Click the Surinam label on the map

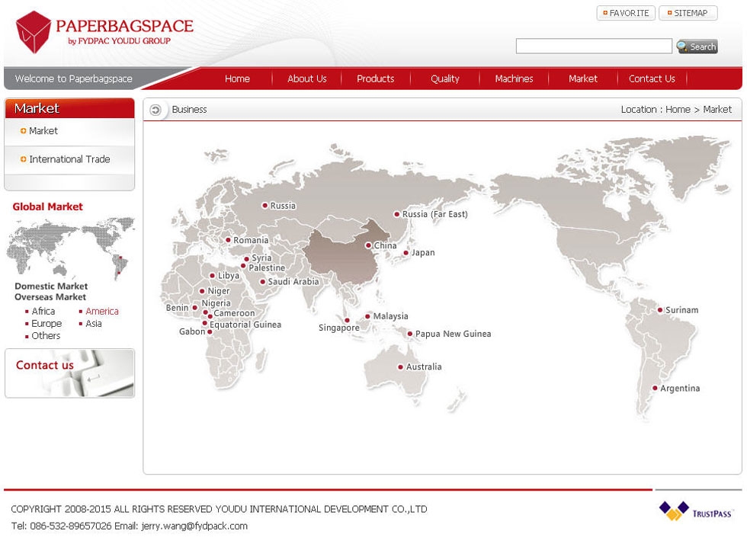click(x=681, y=310)
